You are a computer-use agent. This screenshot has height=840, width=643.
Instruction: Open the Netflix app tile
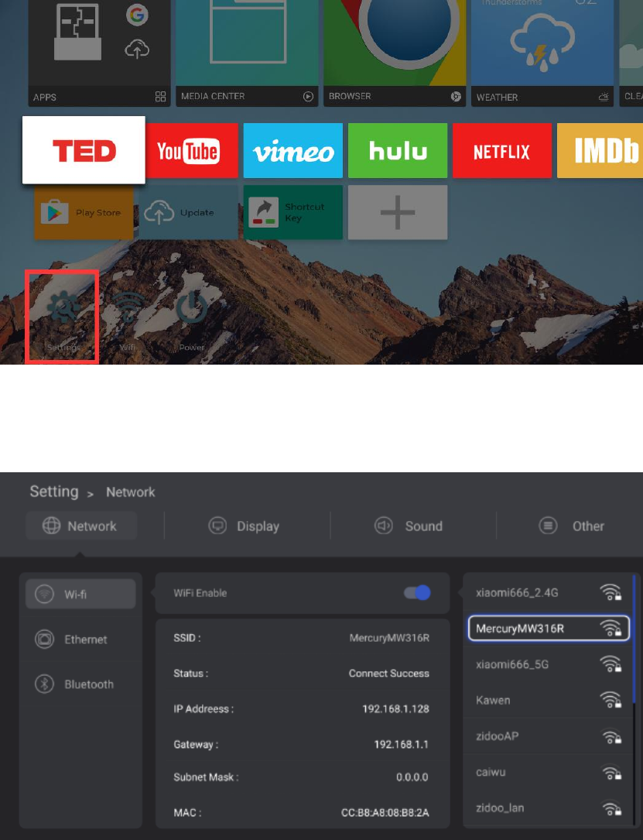501,150
